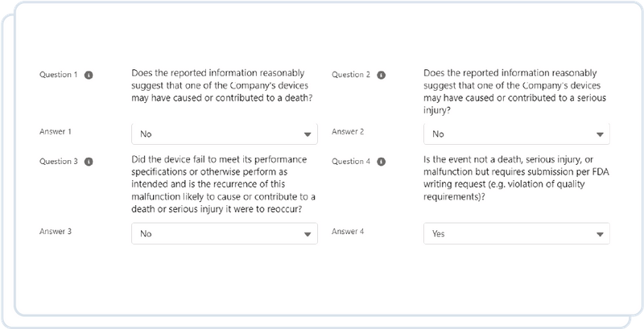Click the Question 2 label
The height and width of the screenshot is (329, 644).
pyautogui.click(x=351, y=75)
